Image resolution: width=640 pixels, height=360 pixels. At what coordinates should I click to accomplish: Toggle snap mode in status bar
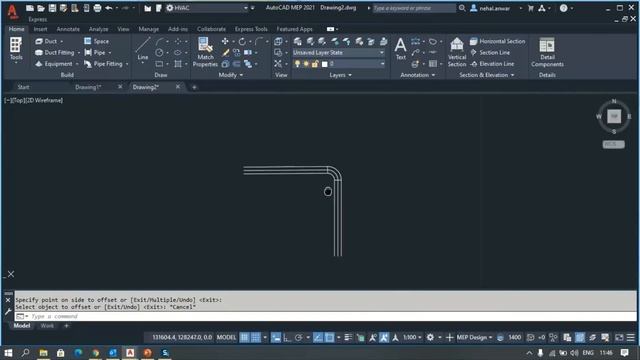pos(256,337)
